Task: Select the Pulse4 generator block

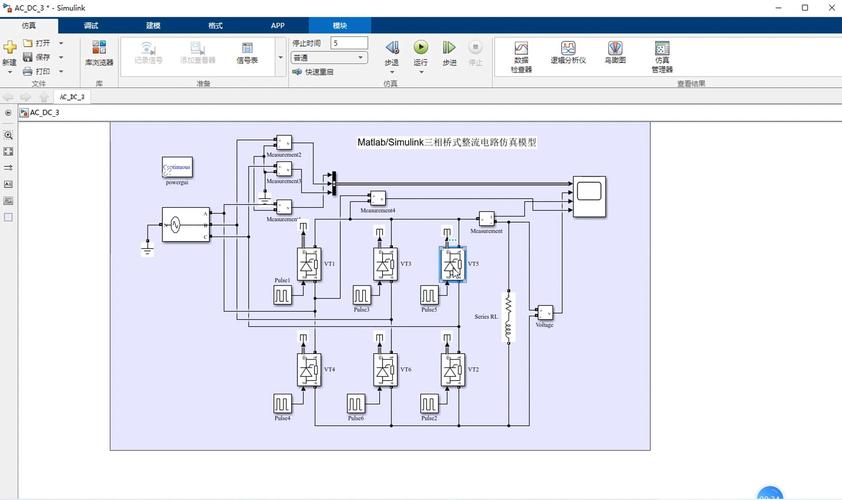Action: click(282, 404)
